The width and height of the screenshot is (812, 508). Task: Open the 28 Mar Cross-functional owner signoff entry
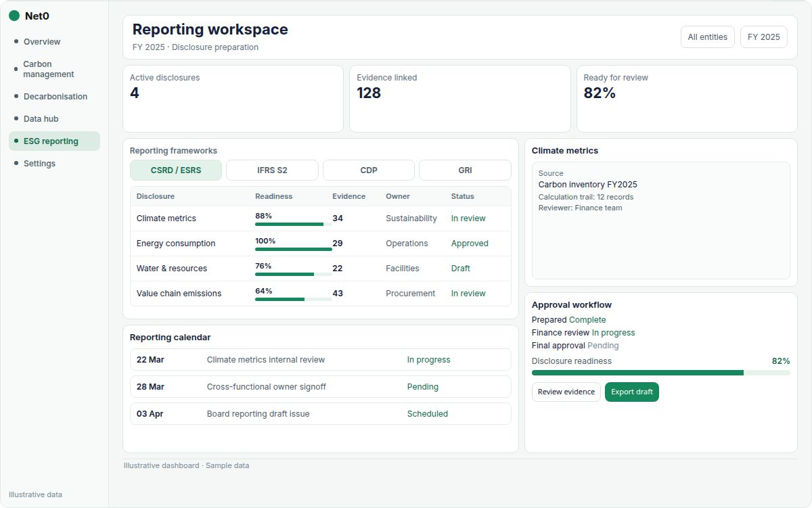click(321, 387)
